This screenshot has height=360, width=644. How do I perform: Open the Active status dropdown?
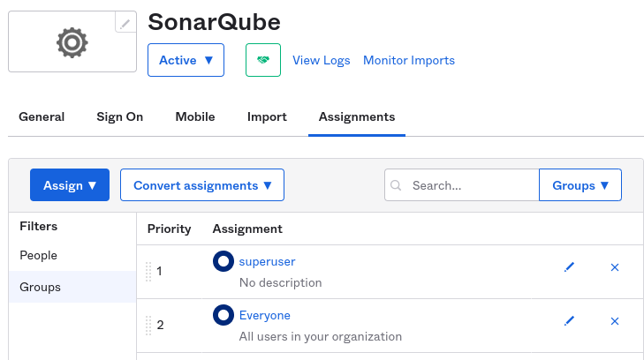click(x=186, y=60)
